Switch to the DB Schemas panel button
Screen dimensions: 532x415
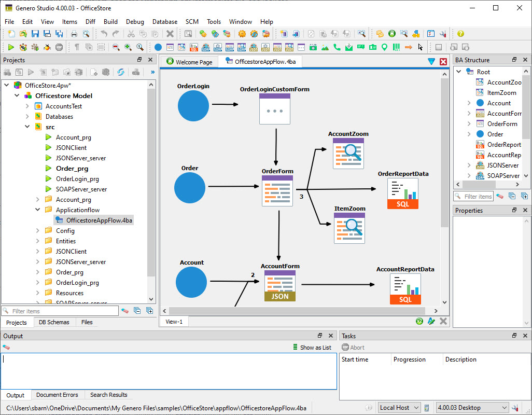[x=54, y=322]
